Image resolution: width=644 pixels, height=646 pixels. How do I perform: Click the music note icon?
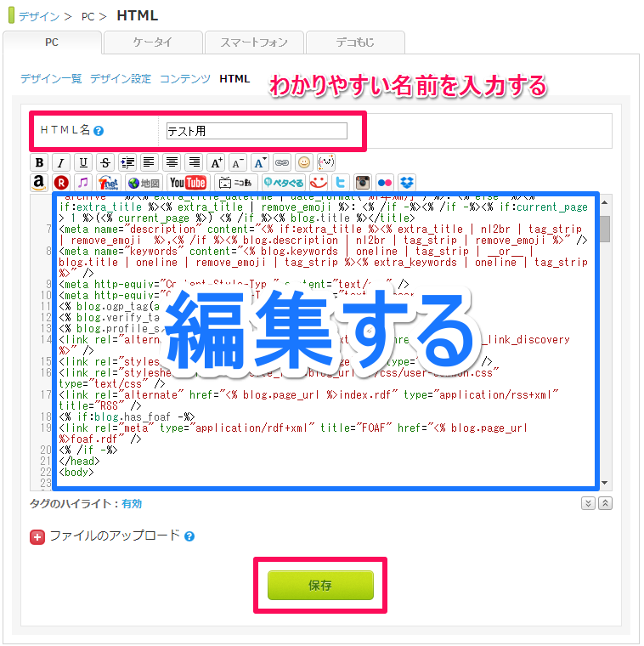[x=83, y=183]
